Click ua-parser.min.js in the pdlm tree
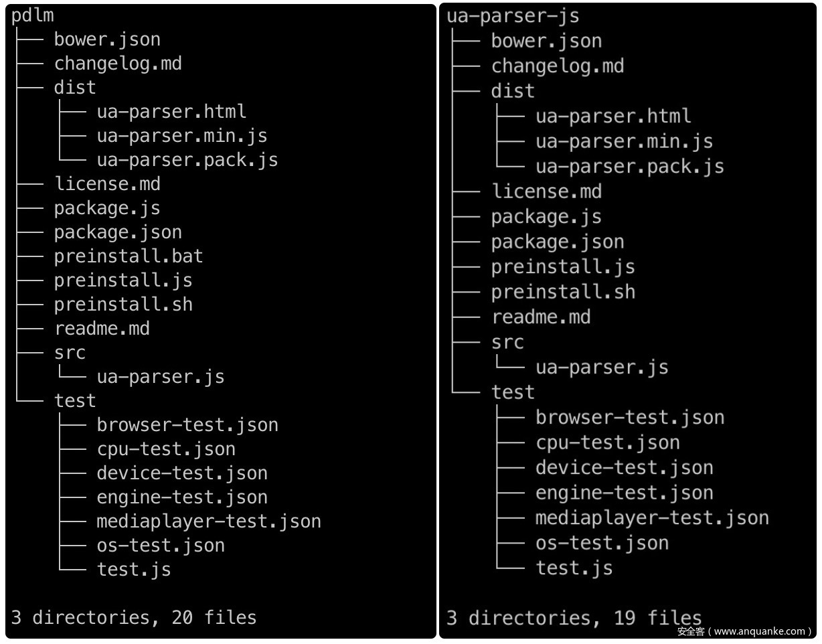This screenshot has height=644, width=822. click(x=182, y=136)
